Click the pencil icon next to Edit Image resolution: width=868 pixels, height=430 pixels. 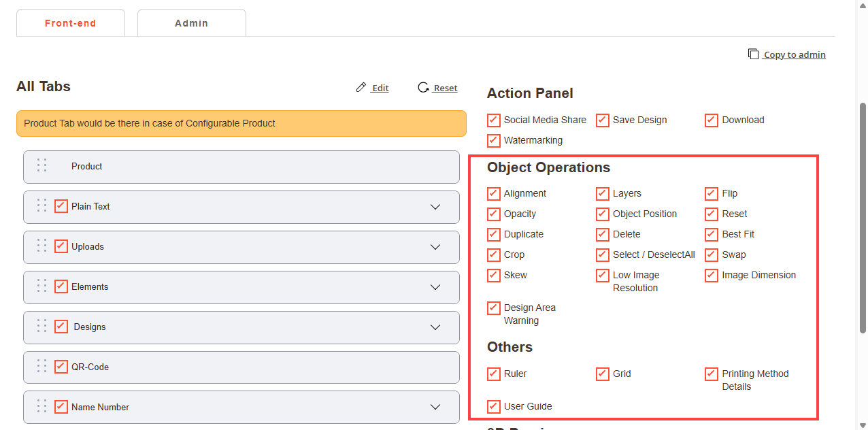click(x=361, y=88)
